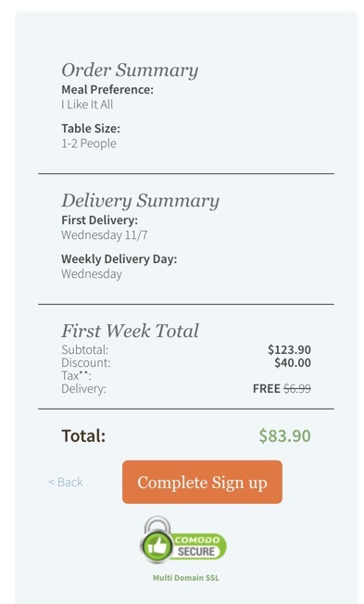
Task: Click the Multi Domain SSL text
Action: (185, 577)
